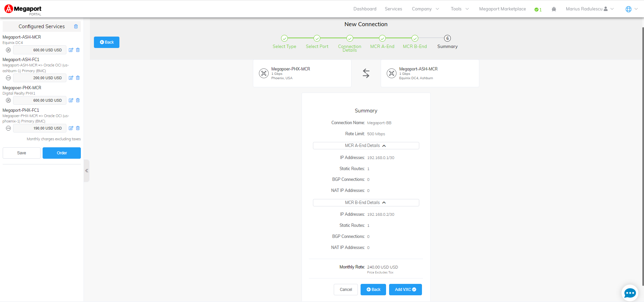Jump to the MCR A-End step
Screen dimensions: 644x302
click(382, 42)
